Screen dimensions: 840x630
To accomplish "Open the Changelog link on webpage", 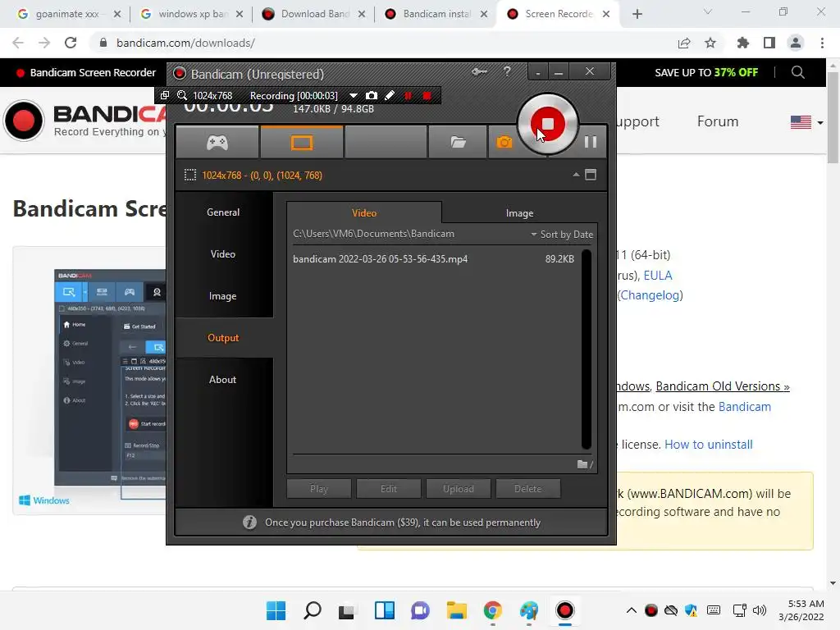I will pos(651,295).
